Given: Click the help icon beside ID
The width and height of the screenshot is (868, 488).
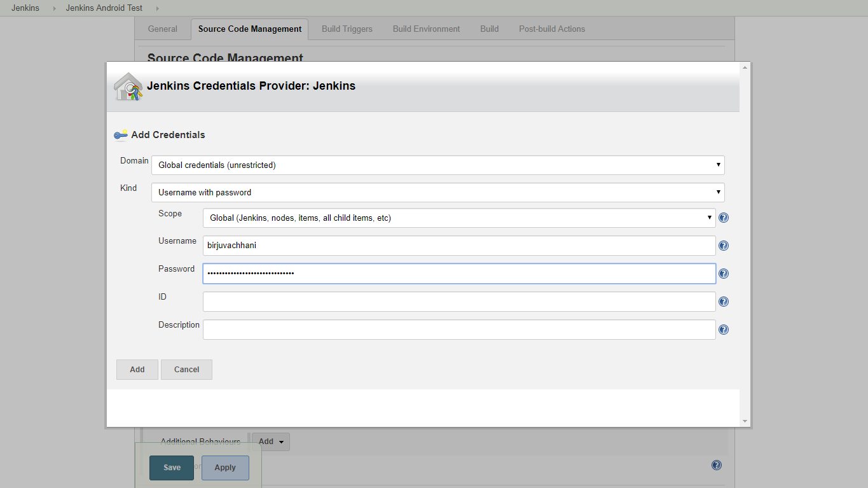Looking at the screenshot, I should pyautogui.click(x=723, y=301).
